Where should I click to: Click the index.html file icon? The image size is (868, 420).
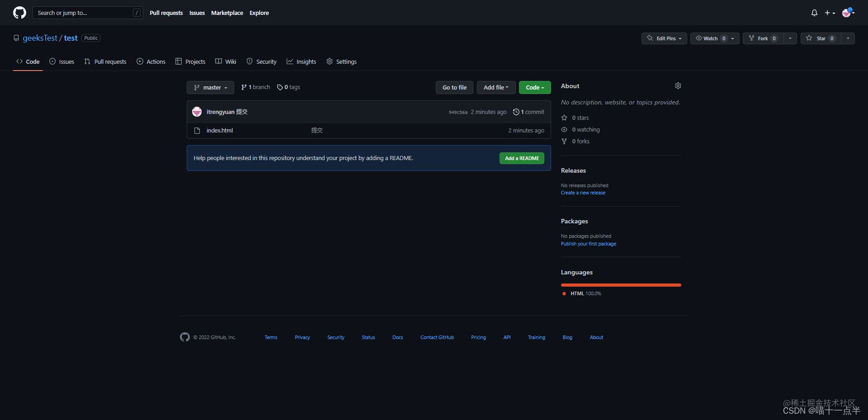pyautogui.click(x=197, y=131)
